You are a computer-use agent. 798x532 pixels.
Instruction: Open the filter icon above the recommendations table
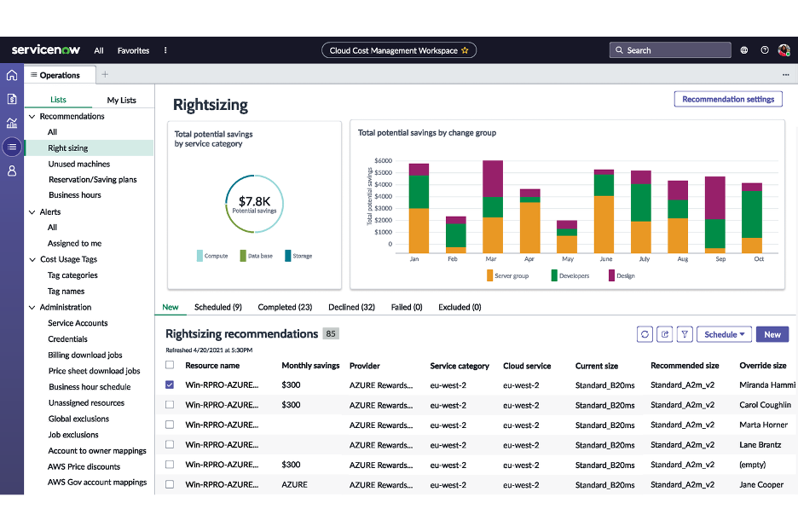coord(685,334)
